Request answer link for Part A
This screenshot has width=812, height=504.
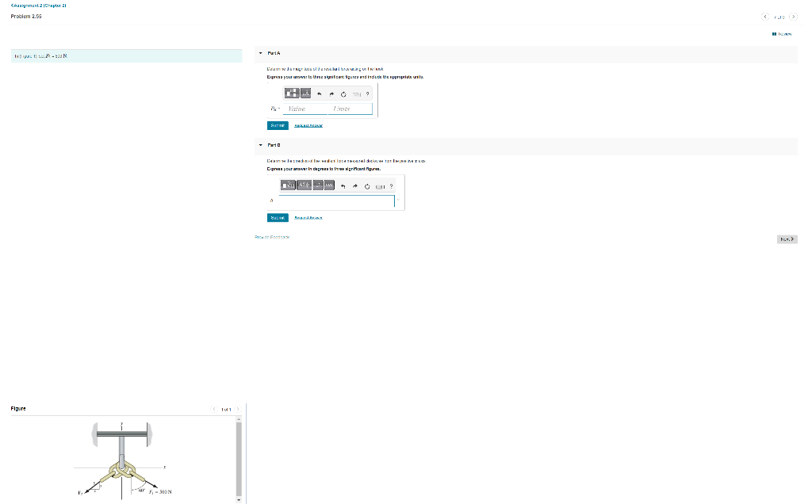point(308,126)
